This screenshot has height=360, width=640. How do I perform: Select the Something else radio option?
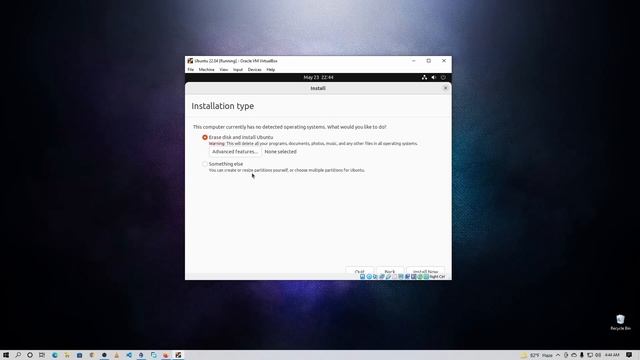205,164
